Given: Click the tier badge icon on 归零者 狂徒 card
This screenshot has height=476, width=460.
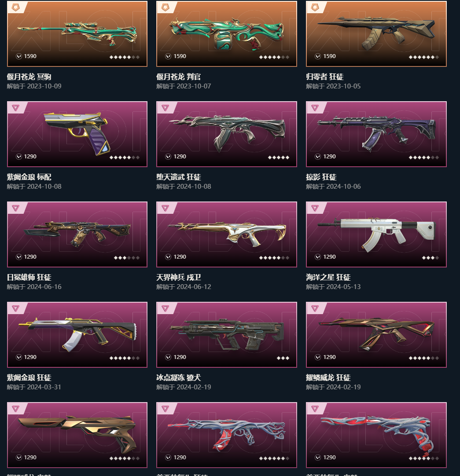Looking at the screenshot, I should coord(315,7).
